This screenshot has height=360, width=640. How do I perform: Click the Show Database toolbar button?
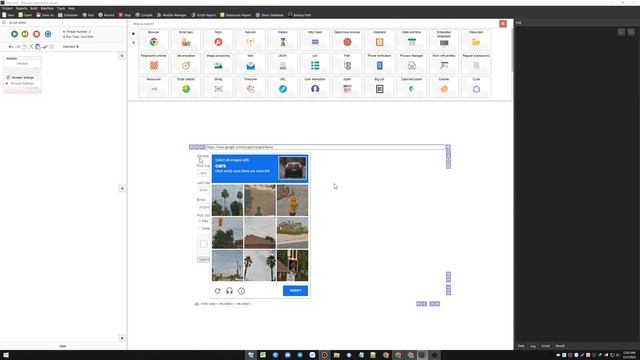click(269, 15)
